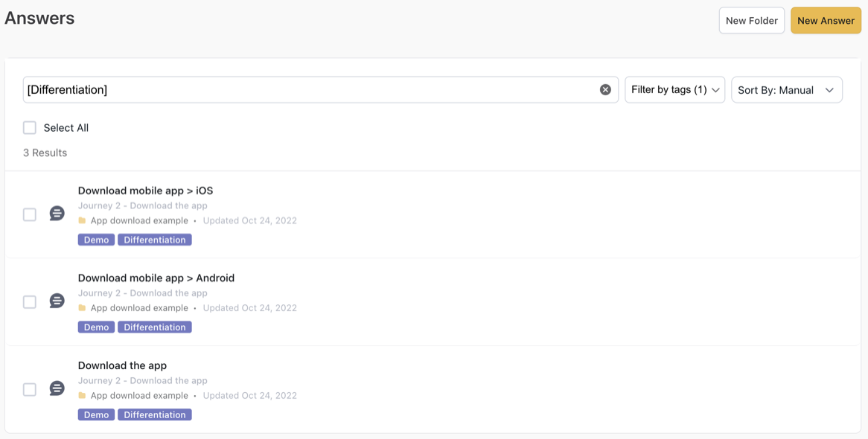The width and height of the screenshot is (868, 439).
Task: Click folder icon in iOS answer row
Action: tap(82, 221)
